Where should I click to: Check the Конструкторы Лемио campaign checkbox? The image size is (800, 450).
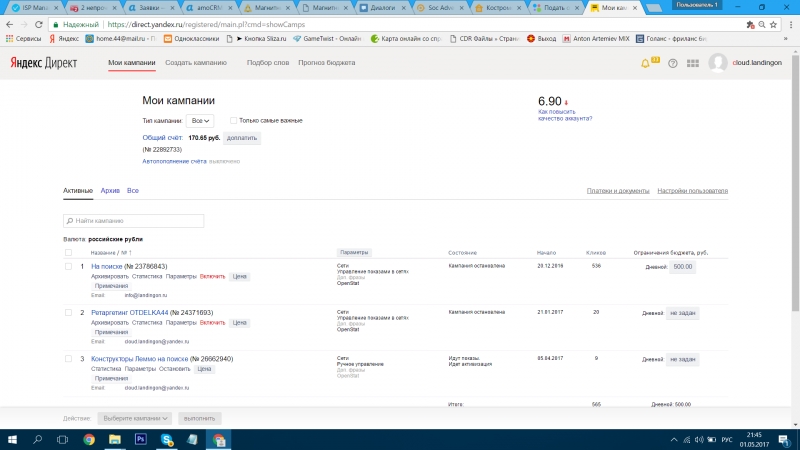(x=68, y=359)
